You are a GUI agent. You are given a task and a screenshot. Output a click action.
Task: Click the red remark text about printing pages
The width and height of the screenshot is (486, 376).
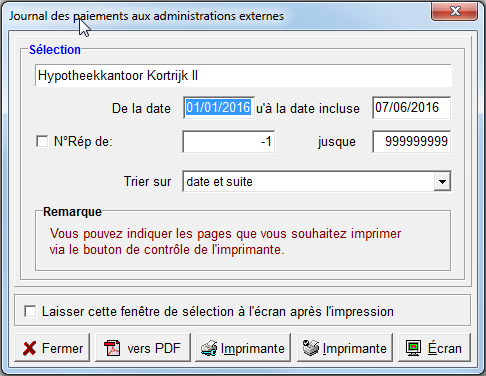tap(225, 242)
